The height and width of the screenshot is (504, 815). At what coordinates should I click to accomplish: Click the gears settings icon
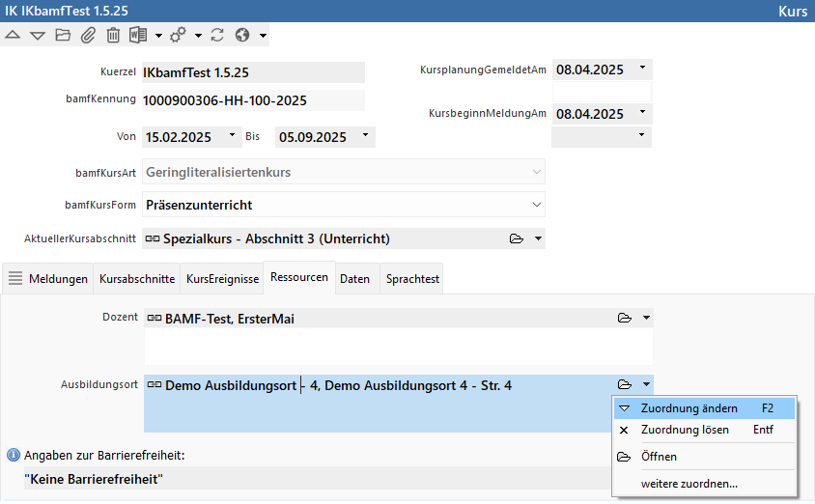(178, 36)
